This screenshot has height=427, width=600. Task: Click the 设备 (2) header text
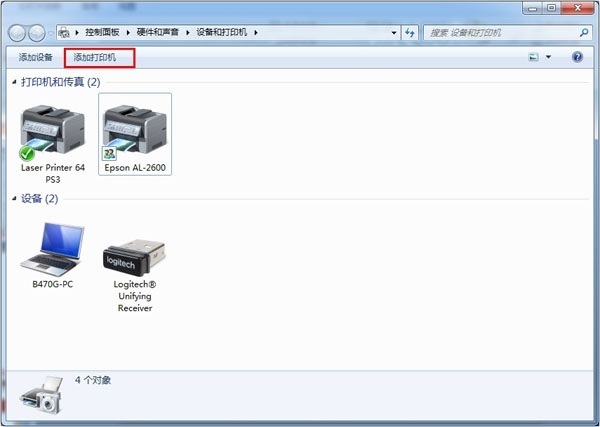coord(39,199)
